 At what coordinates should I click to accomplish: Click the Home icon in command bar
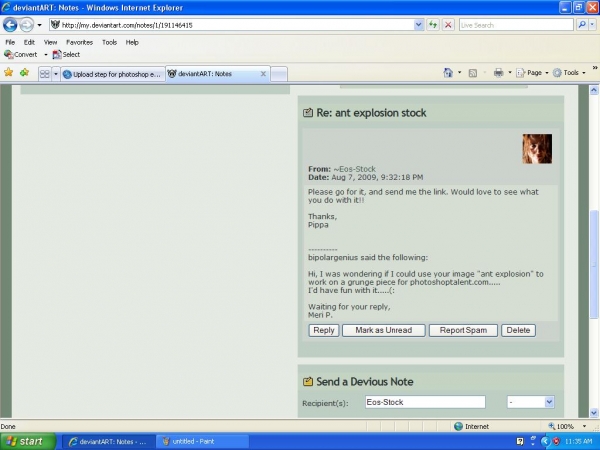click(x=448, y=73)
